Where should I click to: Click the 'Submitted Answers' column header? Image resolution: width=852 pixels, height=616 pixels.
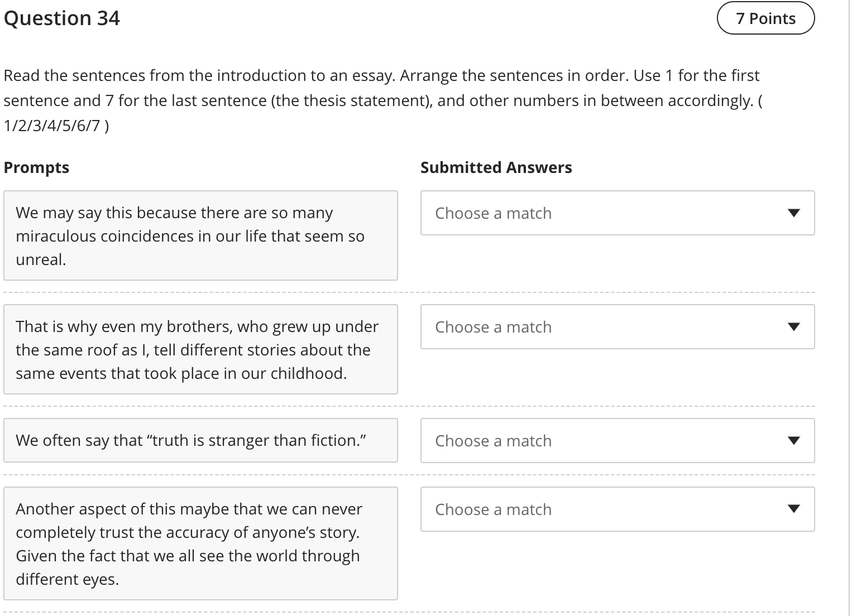[x=496, y=167]
